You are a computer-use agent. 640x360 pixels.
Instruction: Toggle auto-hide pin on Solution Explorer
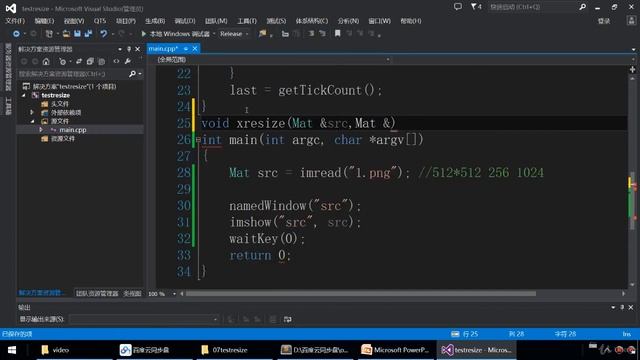pos(129,49)
